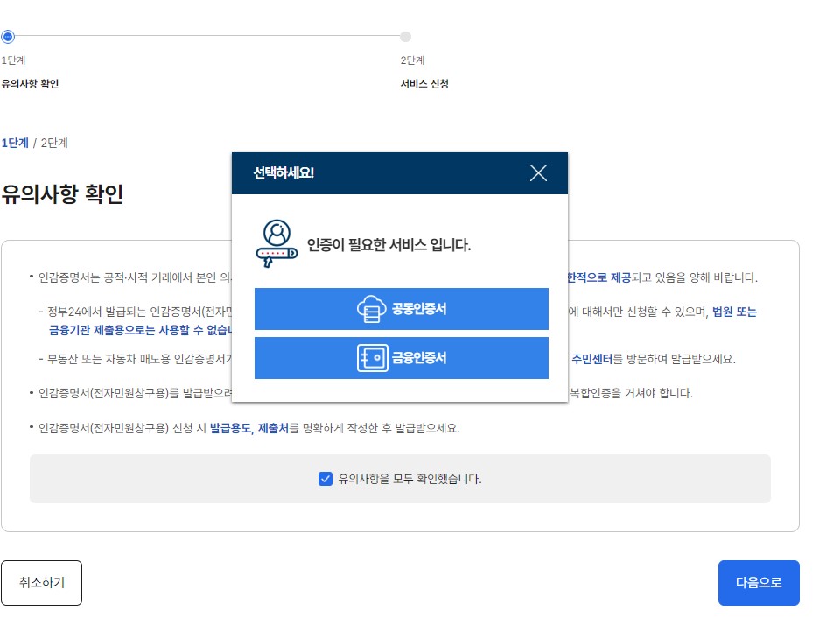Image resolution: width=840 pixels, height=625 pixels.
Task: Click the vault icon on 금융인증서 button
Action: (373, 358)
